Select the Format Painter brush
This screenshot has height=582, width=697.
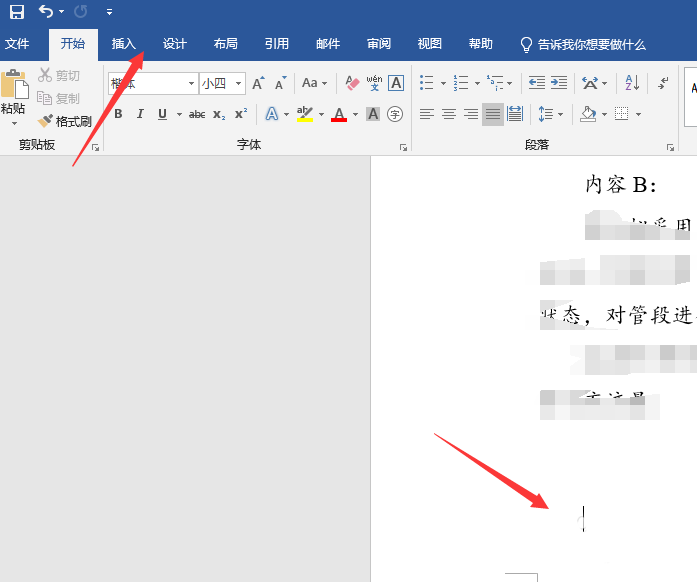[65, 121]
